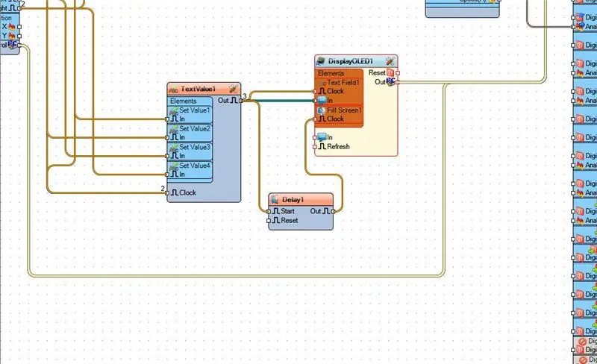Click the Set Value1 element icon

coord(174,111)
